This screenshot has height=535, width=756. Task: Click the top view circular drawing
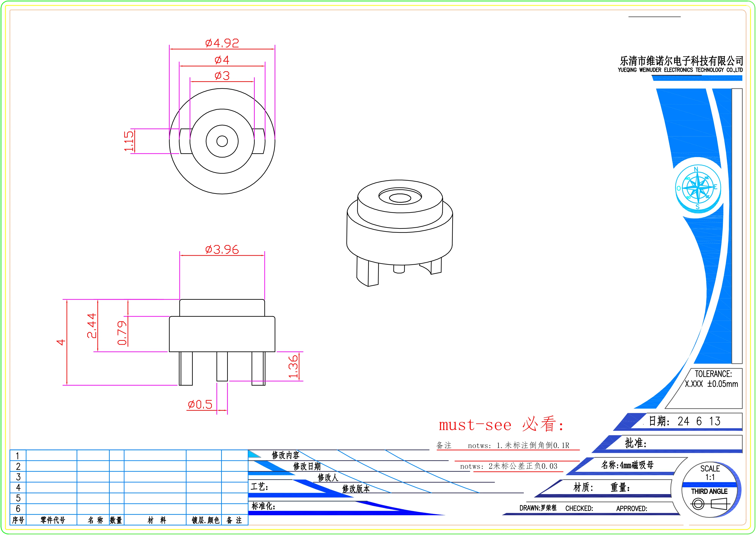pos(222,141)
